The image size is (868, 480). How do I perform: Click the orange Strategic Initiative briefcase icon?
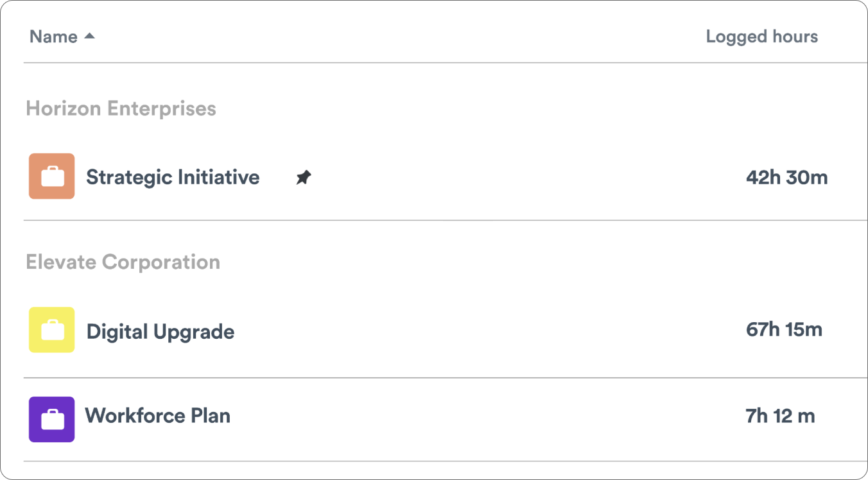coord(51,176)
